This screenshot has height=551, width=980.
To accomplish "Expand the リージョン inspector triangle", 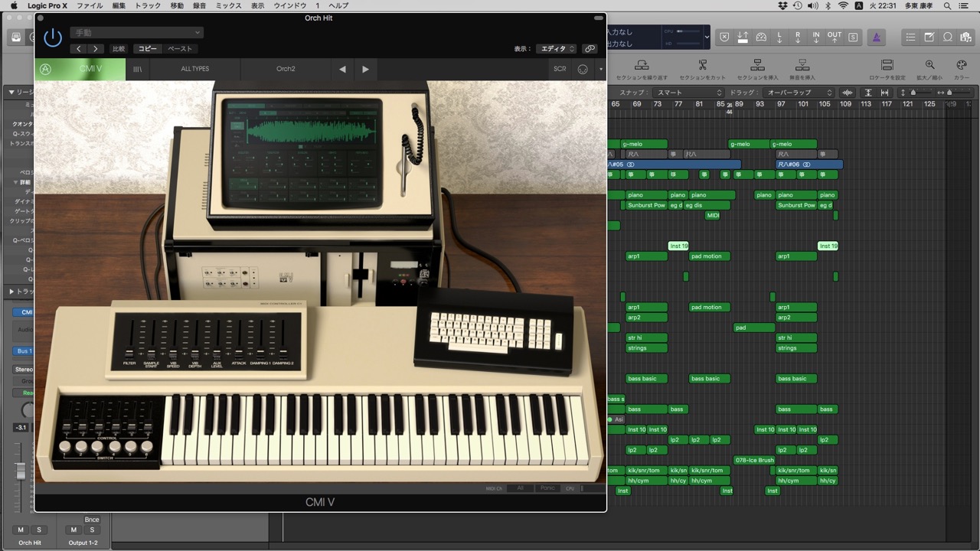I will pos(11,93).
